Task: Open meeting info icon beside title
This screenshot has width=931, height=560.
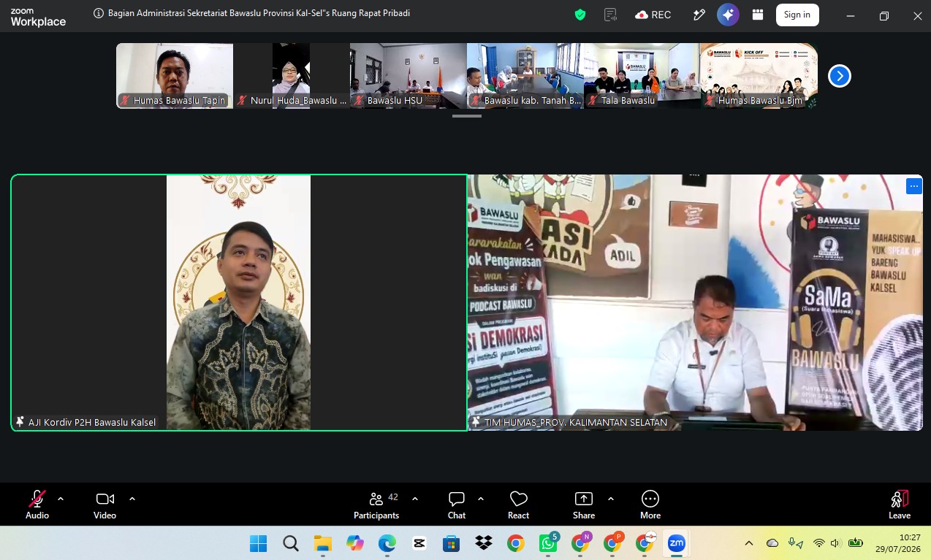Action: click(99, 13)
